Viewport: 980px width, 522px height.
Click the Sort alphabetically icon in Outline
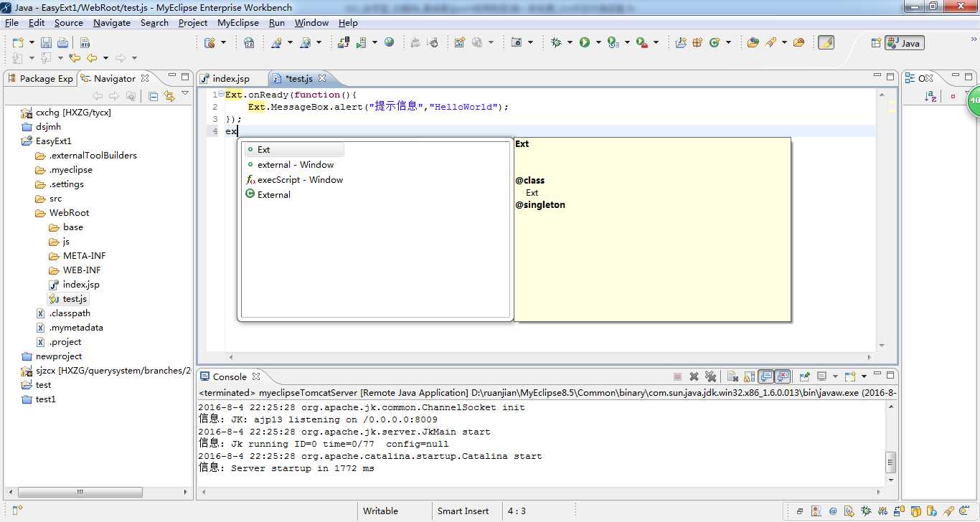tap(930, 96)
